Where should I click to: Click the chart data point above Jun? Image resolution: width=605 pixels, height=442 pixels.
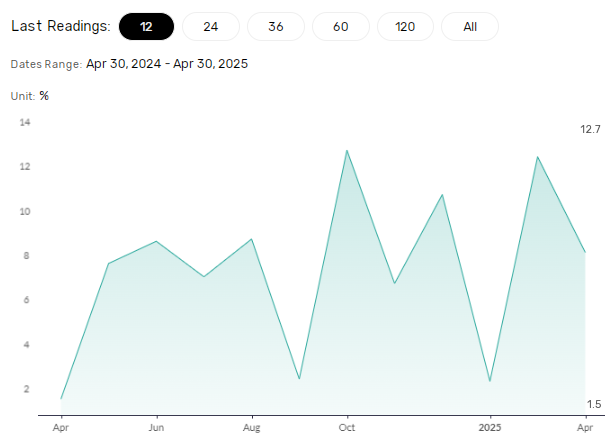(156, 241)
